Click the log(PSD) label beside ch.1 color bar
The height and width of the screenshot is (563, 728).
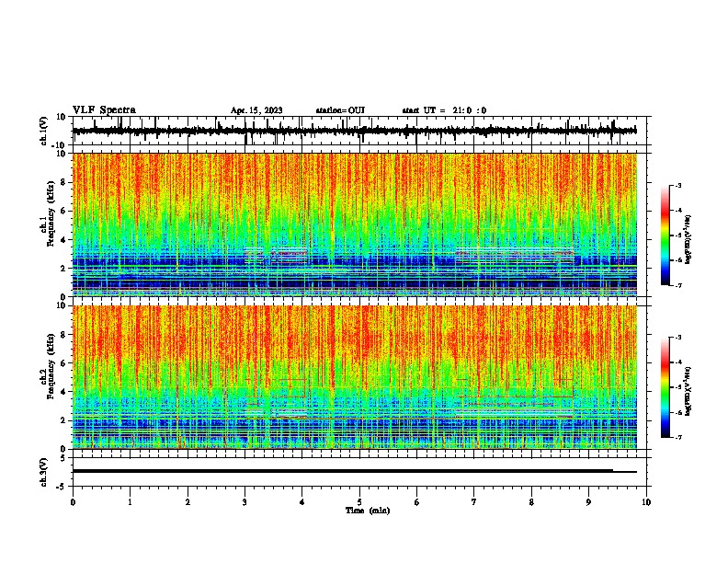click(688, 239)
